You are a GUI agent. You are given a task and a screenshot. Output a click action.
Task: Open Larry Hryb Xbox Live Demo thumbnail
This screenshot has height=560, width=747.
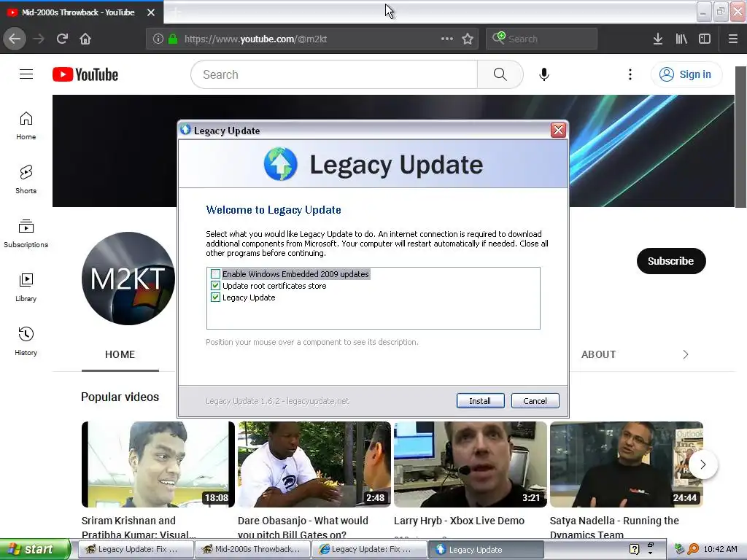pyautogui.click(x=471, y=464)
